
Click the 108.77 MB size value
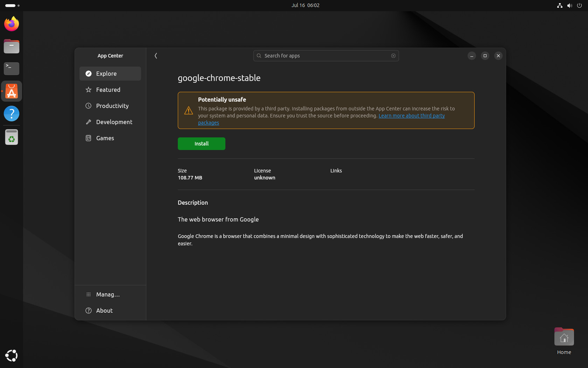[190, 178]
